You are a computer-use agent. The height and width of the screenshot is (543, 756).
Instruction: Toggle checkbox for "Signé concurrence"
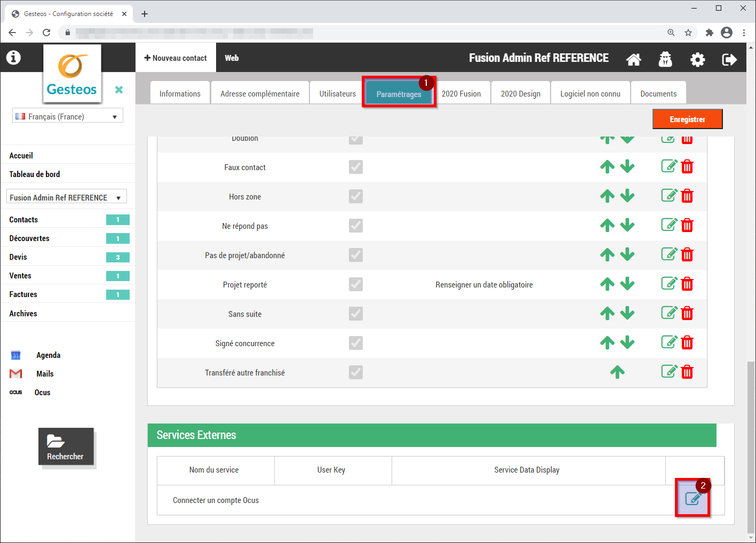356,343
